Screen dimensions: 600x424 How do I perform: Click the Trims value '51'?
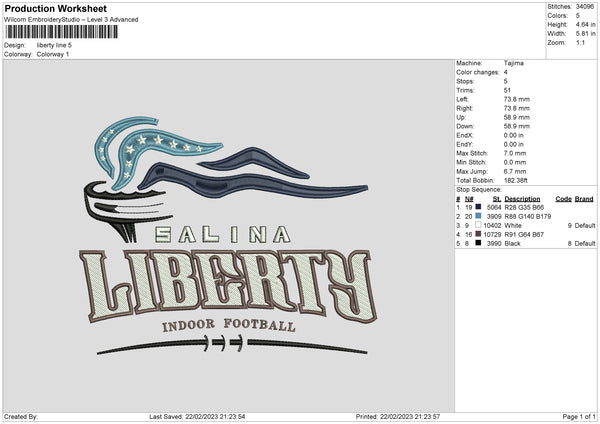(507, 90)
